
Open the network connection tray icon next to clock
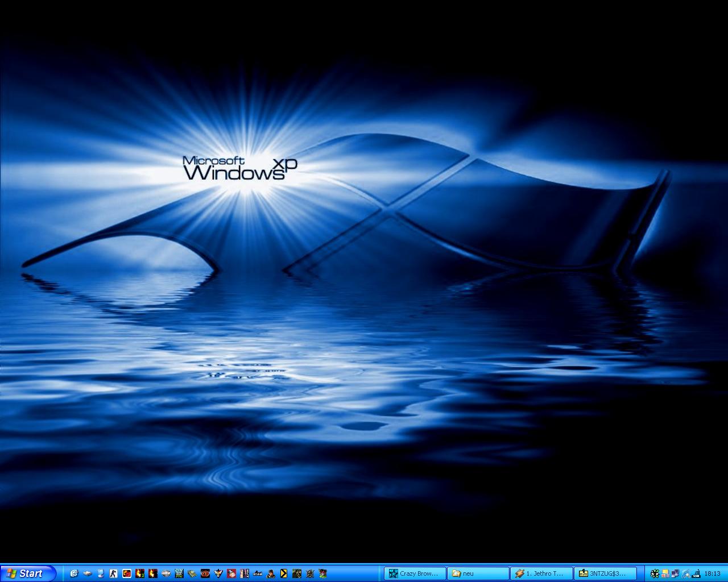coord(696,573)
